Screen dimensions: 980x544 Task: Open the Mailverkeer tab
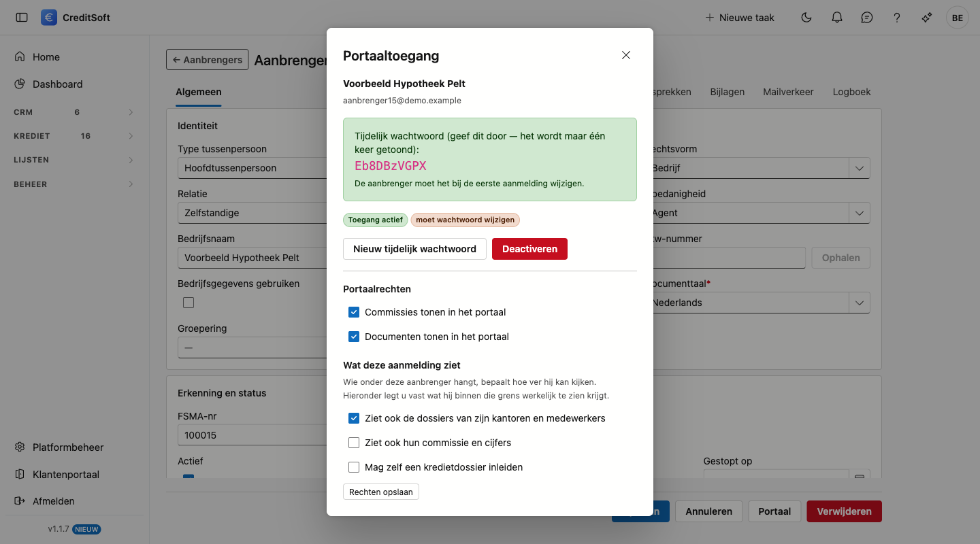[x=788, y=92]
